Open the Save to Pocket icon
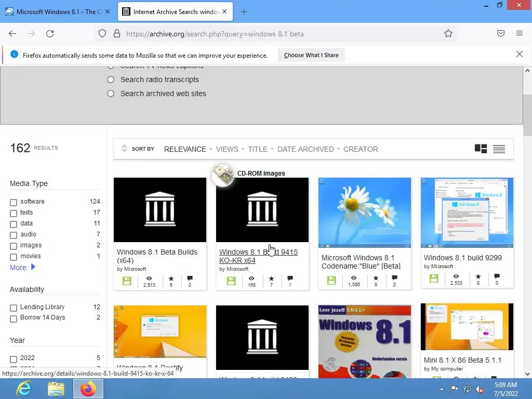 pyautogui.click(x=501, y=33)
